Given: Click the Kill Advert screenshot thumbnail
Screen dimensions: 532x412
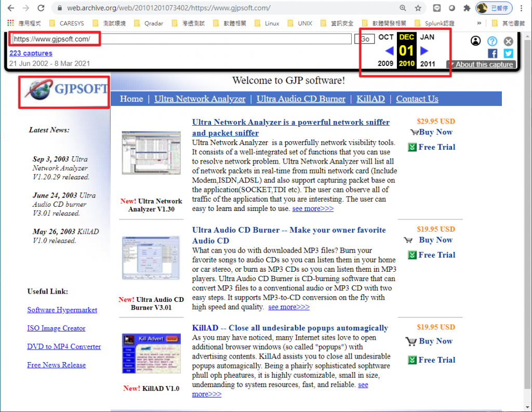Looking at the screenshot, I should tap(151, 353).
